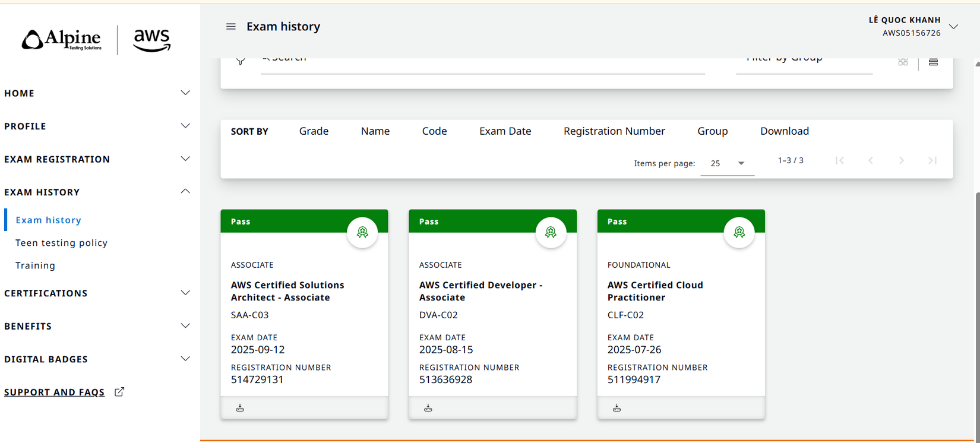
Task: Download the Solutions Architect Associate score report
Action: pos(240,408)
